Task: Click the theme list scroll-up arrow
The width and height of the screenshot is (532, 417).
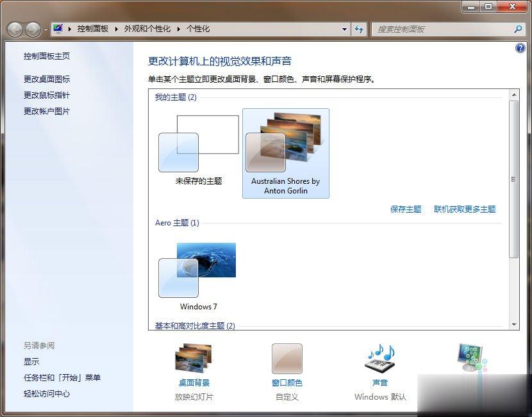Action: (514, 95)
